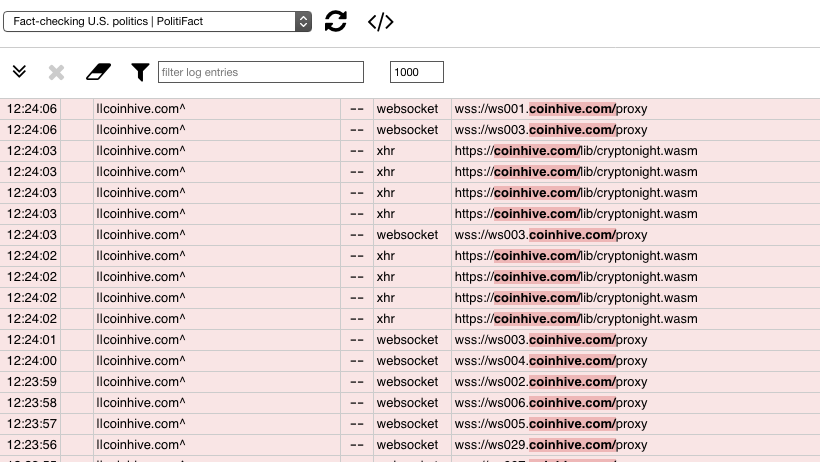Screen dimensions: 820x462
Task: Reload the selected tab's content
Action: point(336,21)
